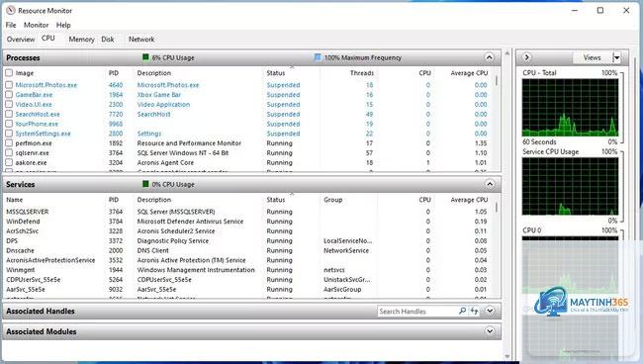Sort processes by the Threads column
The width and height of the screenshot is (643, 364).
tap(362, 73)
